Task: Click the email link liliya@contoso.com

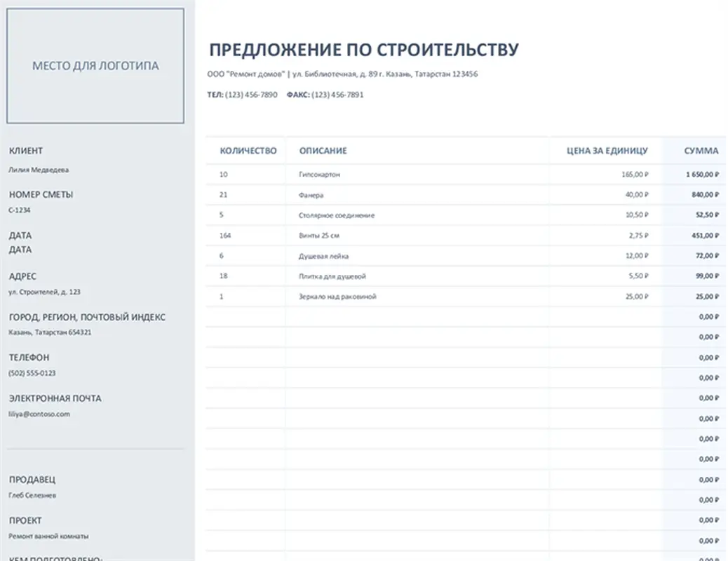Action: tap(39, 414)
